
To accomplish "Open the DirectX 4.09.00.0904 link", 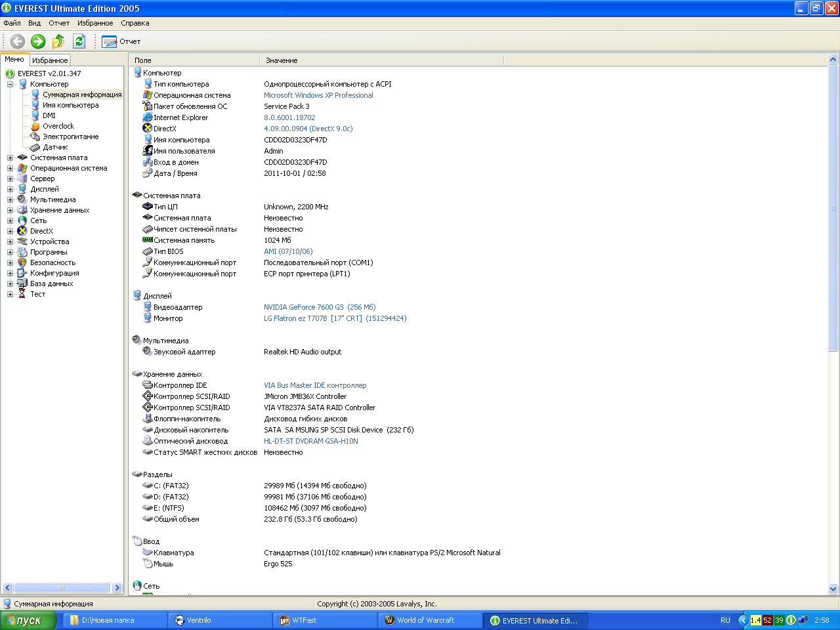I will 308,129.
